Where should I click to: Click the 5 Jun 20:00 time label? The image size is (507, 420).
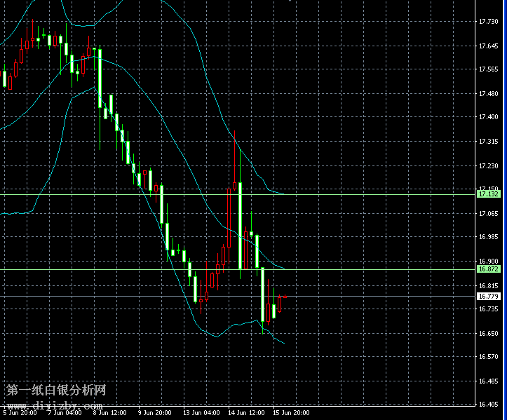click(x=18, y=414)
